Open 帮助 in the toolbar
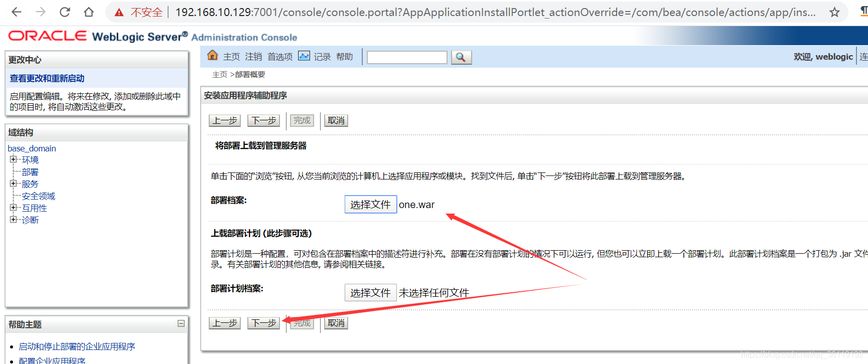This screenshot has width=868, height=364. [x=344, y=57]
